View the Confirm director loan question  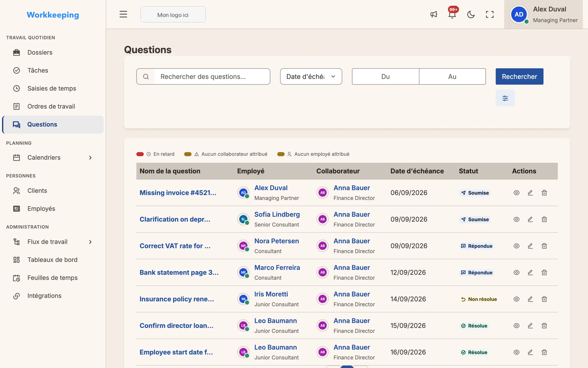point(516,326)
